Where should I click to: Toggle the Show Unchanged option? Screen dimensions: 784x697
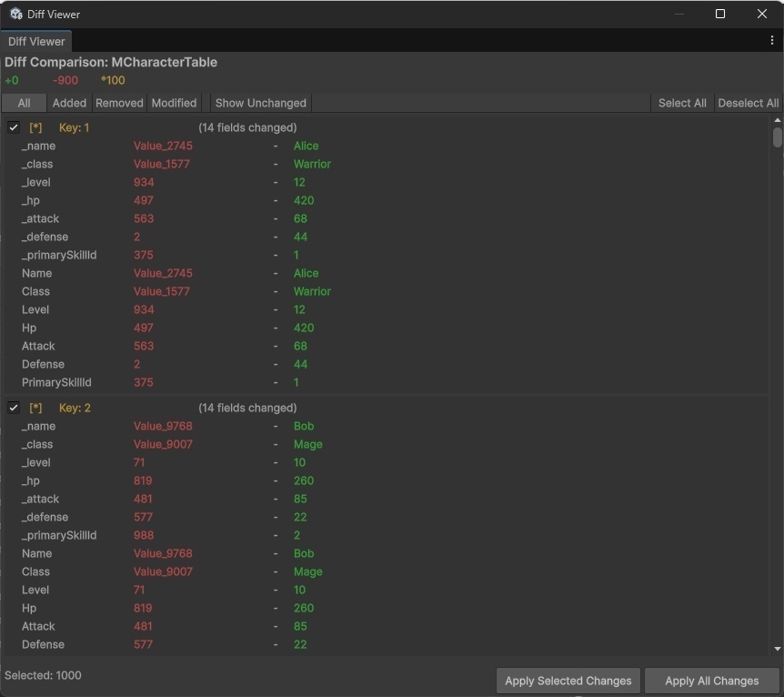261,103
